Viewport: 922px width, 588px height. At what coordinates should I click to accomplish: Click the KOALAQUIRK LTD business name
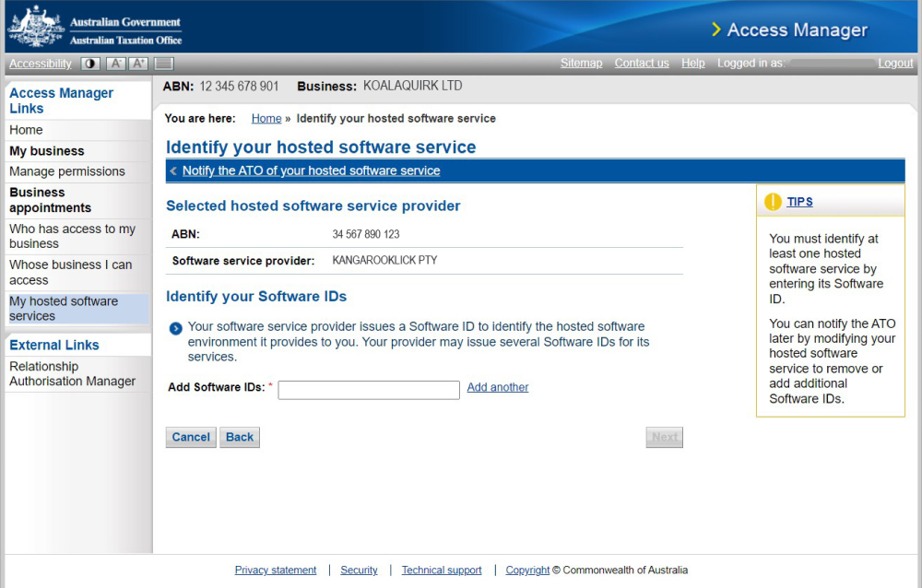coord(413,86)
